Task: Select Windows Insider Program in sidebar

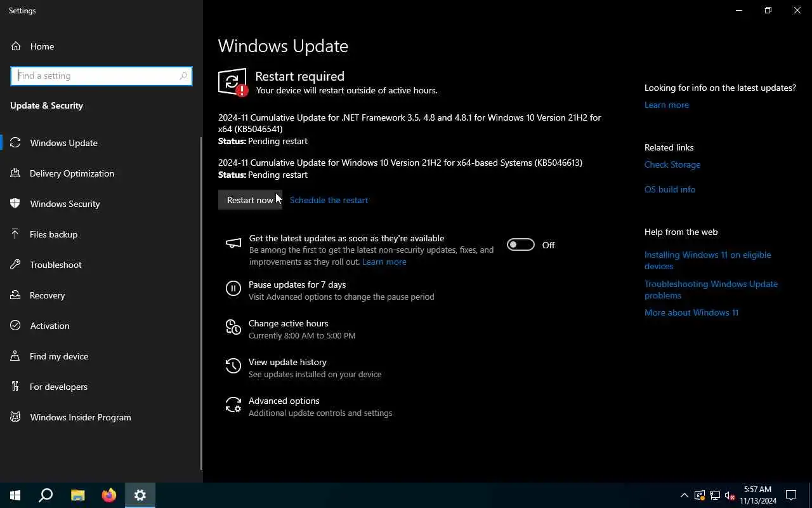Action: click(x=101, y=417)
